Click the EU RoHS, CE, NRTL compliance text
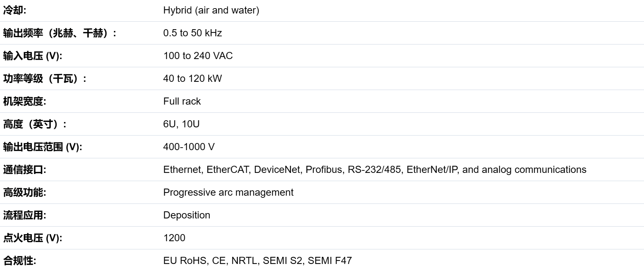This screenshot has width=644, height=275. tap(257, 261)
